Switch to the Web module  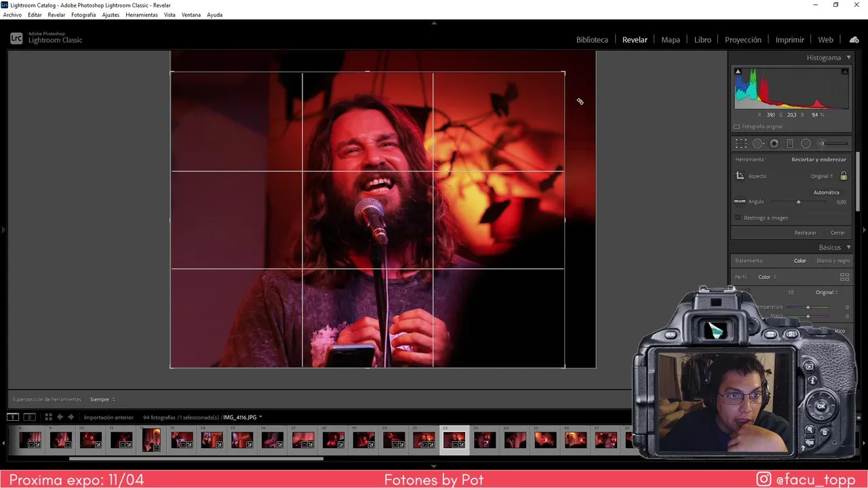826,40
